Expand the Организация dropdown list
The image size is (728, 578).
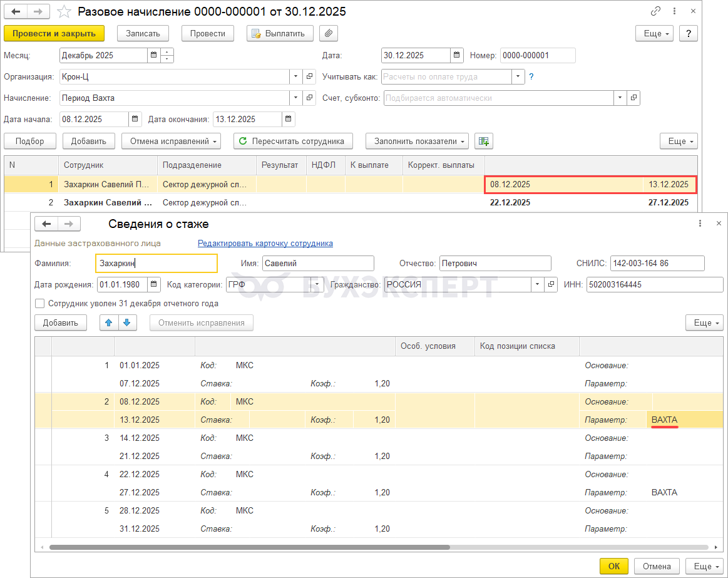click(x=295, y=76)
